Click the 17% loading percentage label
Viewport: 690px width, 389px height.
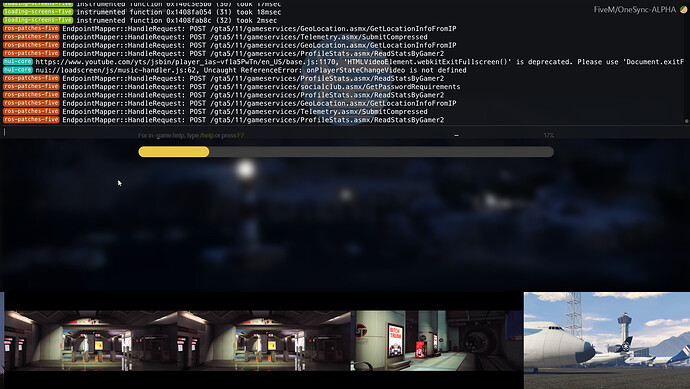(x=549, y=136)
